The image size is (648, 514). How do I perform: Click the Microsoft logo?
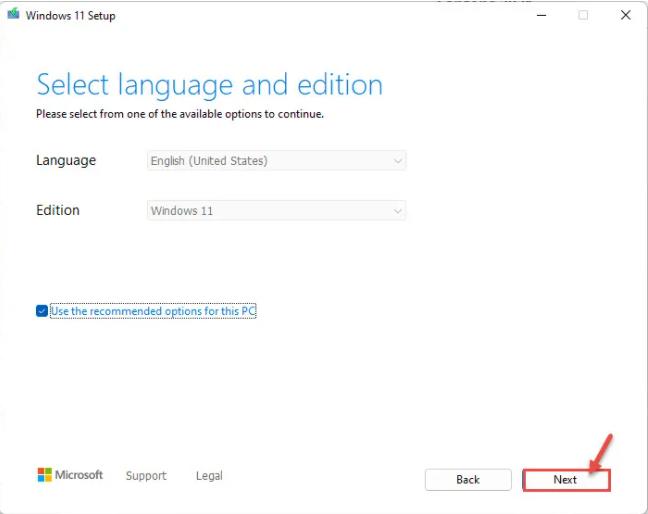click(70, 475)
